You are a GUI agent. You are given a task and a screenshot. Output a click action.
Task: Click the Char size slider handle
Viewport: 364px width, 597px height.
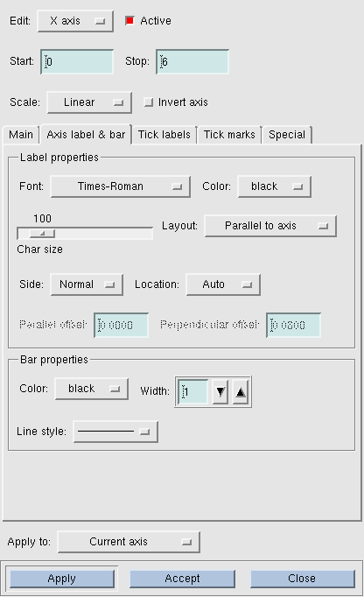click(x=42, y=234)
